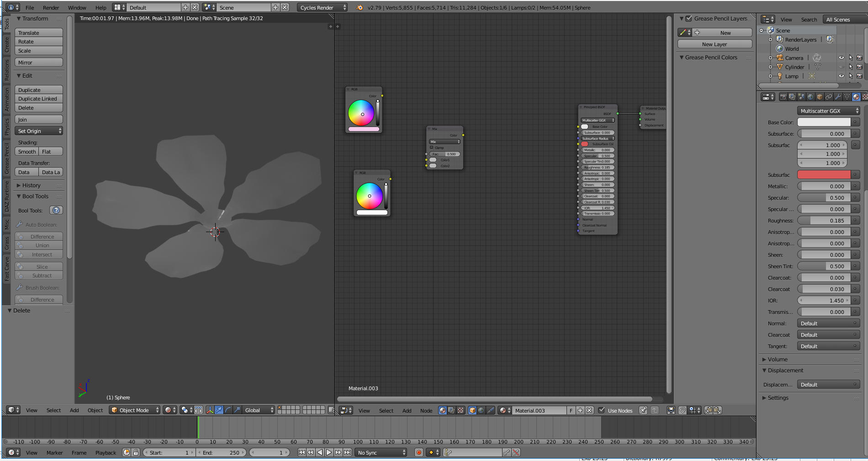Click the rotate manipulator arc icon
Viewport: 868px width, 461px height.
(x=228, y=410)
